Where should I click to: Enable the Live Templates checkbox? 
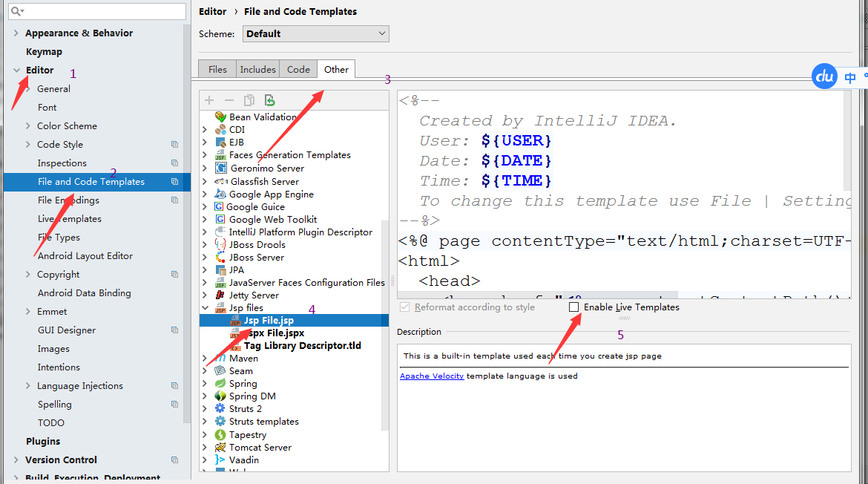574,307
